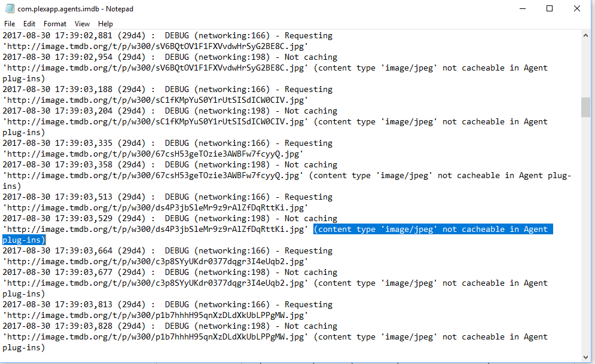Click timestamp 17:39:03,529 Not caching line
The height and width of the screenshot is (364, 595).
(x=170, y=219)
